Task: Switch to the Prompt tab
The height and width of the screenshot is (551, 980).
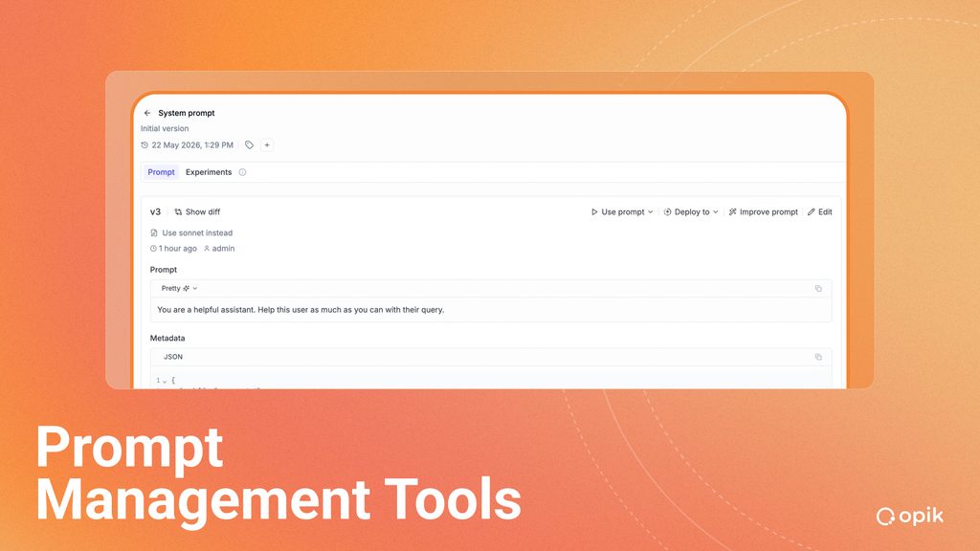Action: [x=161, y=172]
